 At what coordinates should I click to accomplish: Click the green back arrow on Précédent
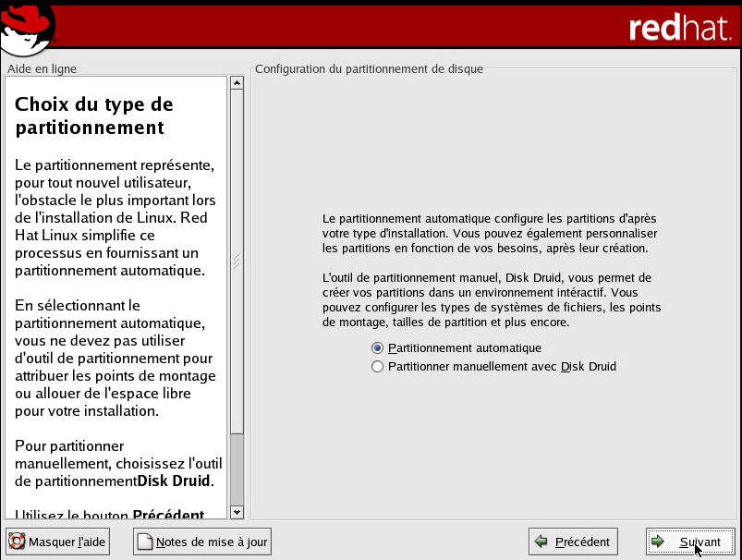pos(541,542)
